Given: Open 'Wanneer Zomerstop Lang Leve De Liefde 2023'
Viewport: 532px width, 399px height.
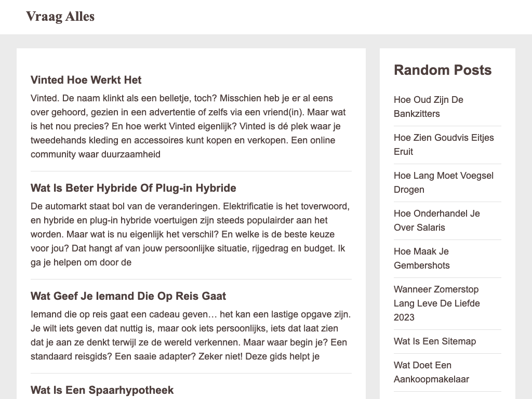Looking at the screenshot, I should point(436,303).
